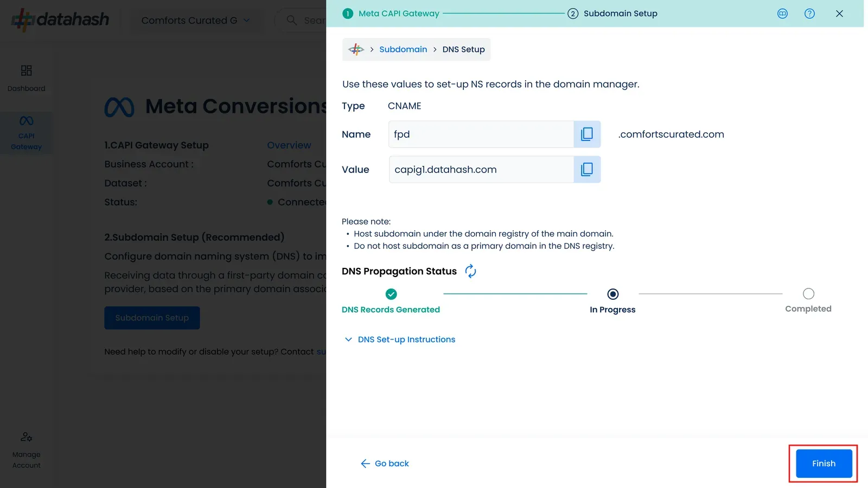Open Manage Account in the sidebar

point(26,451)
